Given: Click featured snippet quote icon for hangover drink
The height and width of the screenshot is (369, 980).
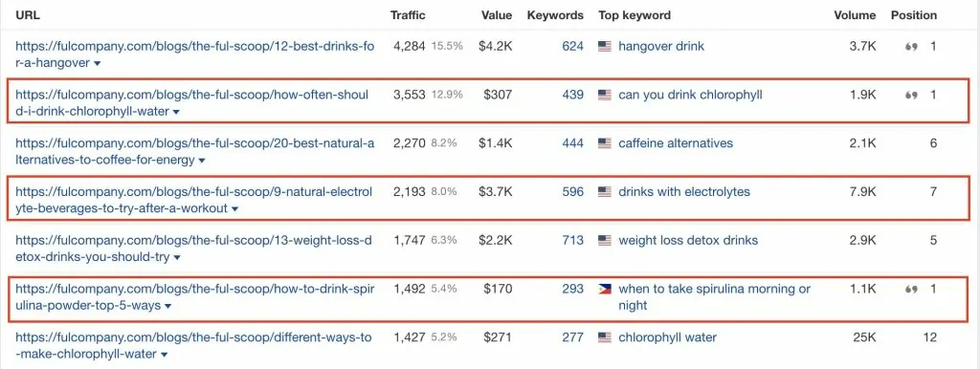Looking at the screenshot, I should point(911,47).
